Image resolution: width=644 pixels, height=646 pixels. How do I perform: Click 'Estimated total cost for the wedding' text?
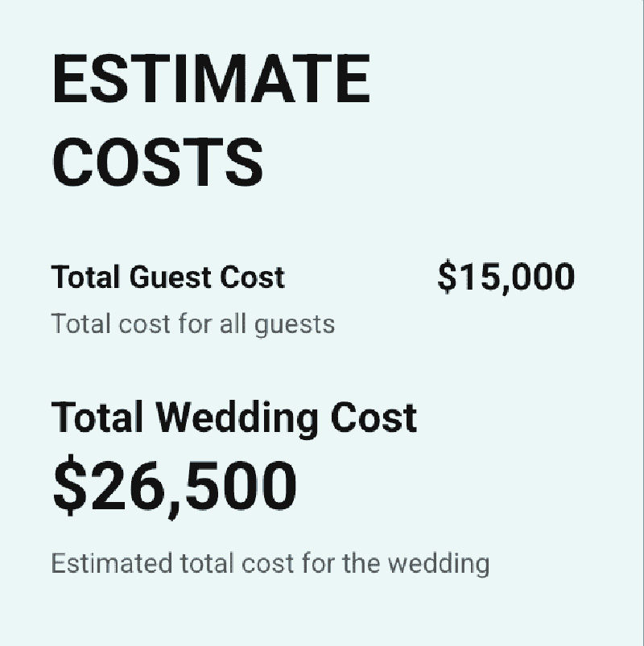pyautogui.click(x=270, y=563)
